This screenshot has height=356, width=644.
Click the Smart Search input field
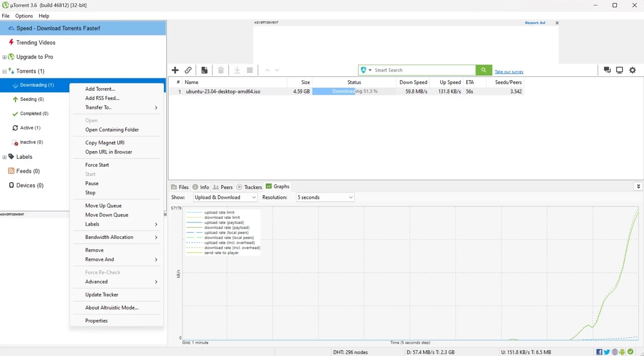pyautogui.click(x=423, y=70)
